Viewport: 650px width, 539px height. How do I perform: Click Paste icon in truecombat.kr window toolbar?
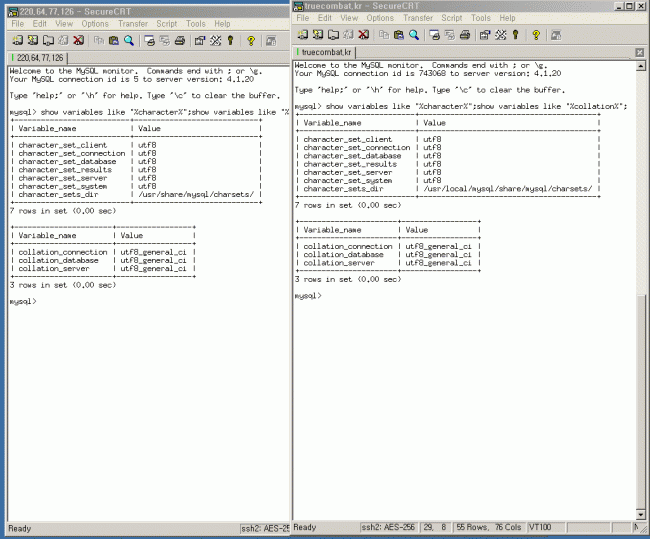[399, 34]
